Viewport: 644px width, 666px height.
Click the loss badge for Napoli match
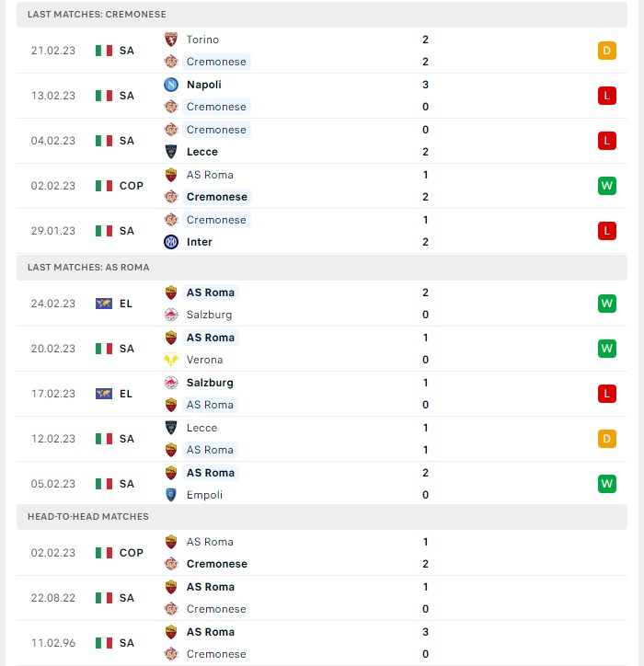[606, 96]
